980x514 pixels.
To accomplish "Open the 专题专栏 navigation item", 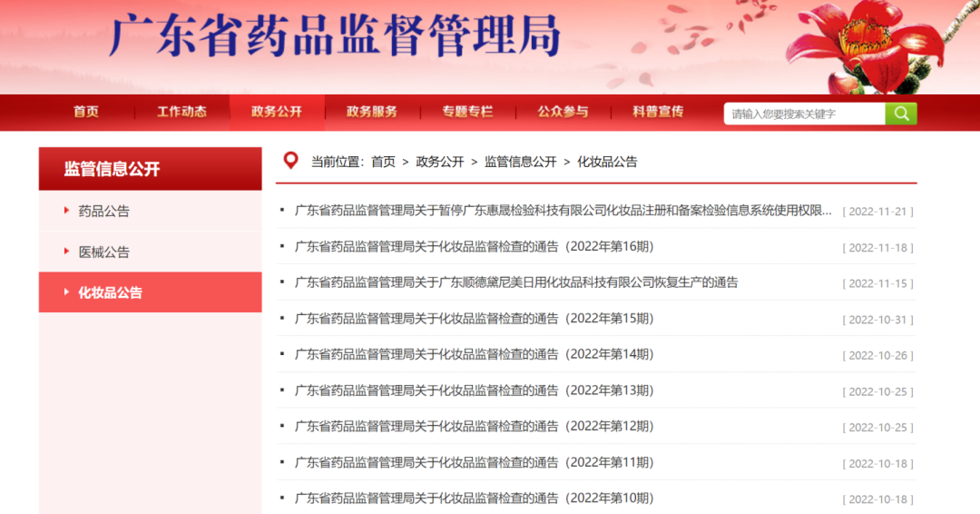I will click(467, 112).
